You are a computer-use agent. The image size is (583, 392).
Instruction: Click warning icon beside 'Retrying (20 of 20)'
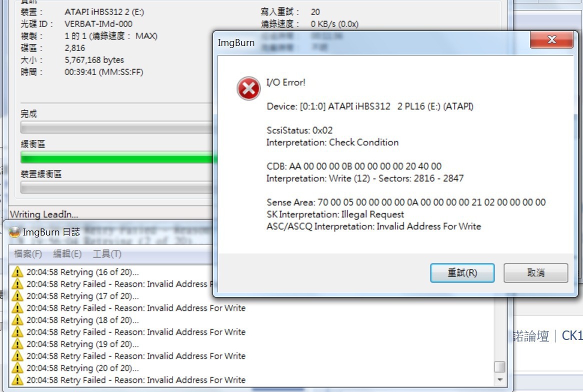pyautogui.click(x=17, y=368)
